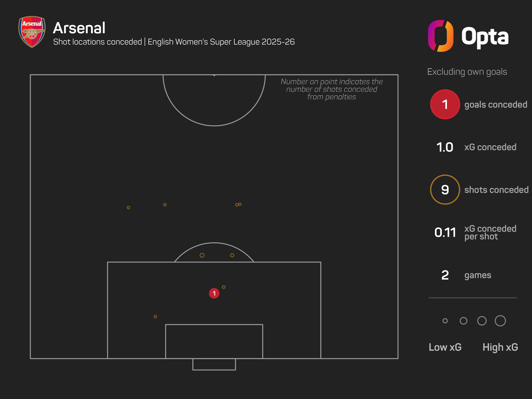Select the left shot marker in the D arc

[x=202, y=255]
